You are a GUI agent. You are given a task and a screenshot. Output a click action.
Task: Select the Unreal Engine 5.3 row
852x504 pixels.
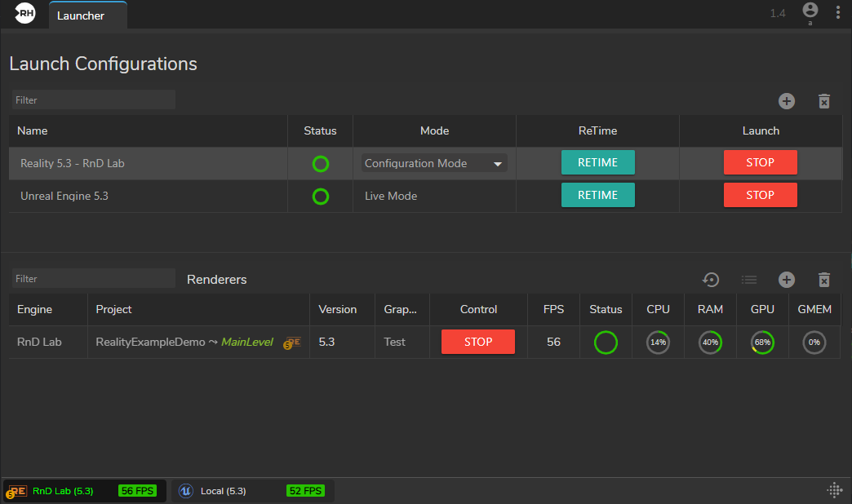point(425,196)
